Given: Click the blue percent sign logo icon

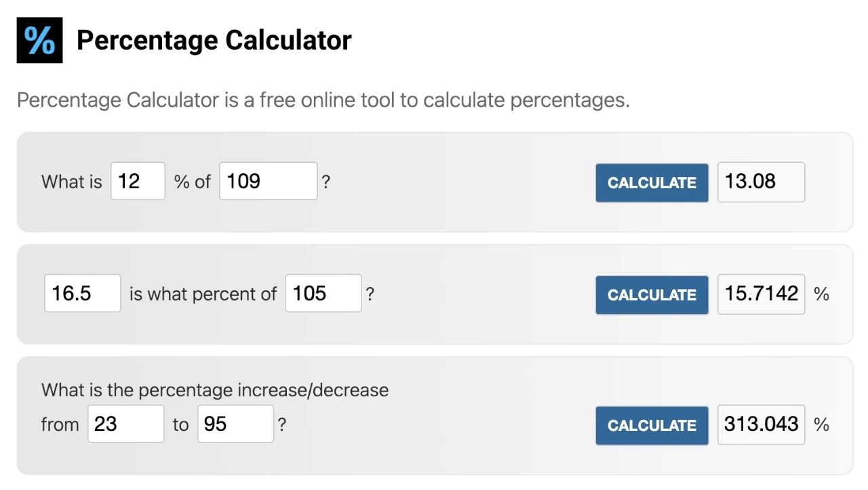Looking at the screenshot, I should [x=39, y=40].
